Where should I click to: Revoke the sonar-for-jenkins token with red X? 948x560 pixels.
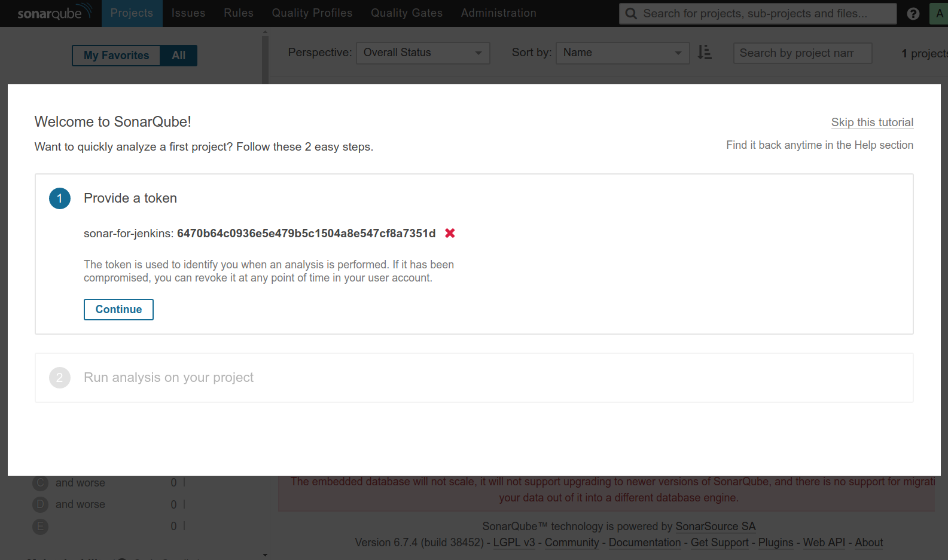pyautogui.click(x=450, y=233)
